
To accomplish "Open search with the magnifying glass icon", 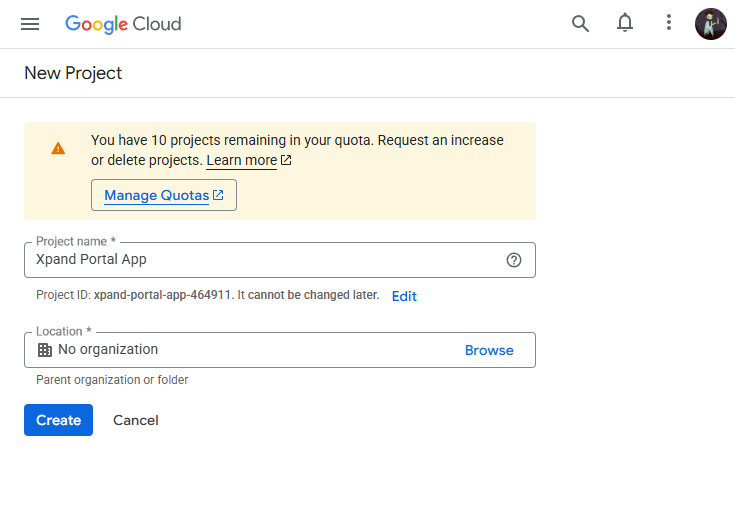I will coord(580,24).
